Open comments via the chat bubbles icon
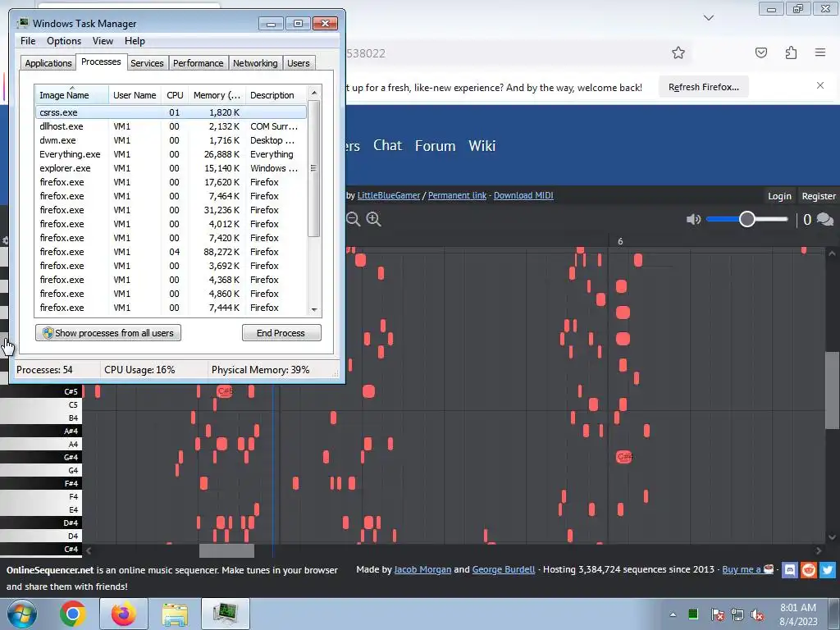 tap(825, 220)
